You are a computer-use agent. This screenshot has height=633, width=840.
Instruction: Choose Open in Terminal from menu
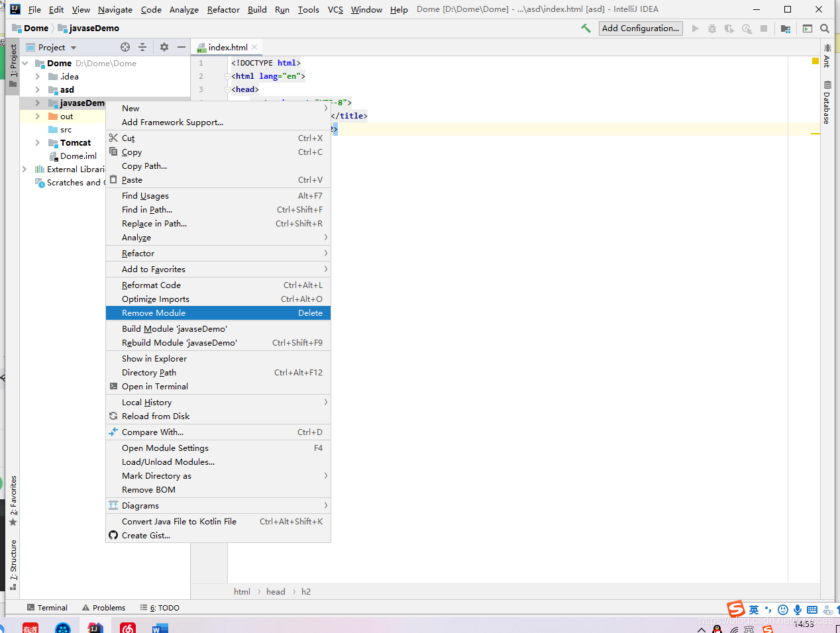218,387
